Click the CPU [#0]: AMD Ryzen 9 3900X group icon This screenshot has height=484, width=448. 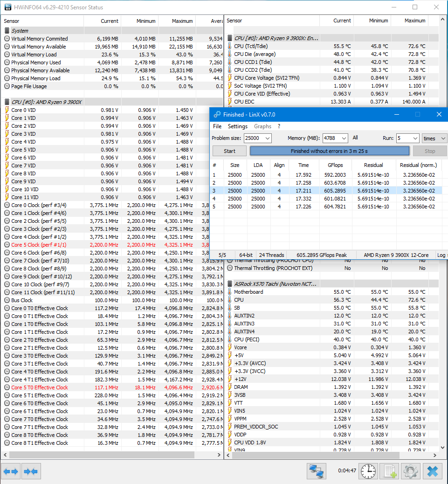(x=7, y=102)
